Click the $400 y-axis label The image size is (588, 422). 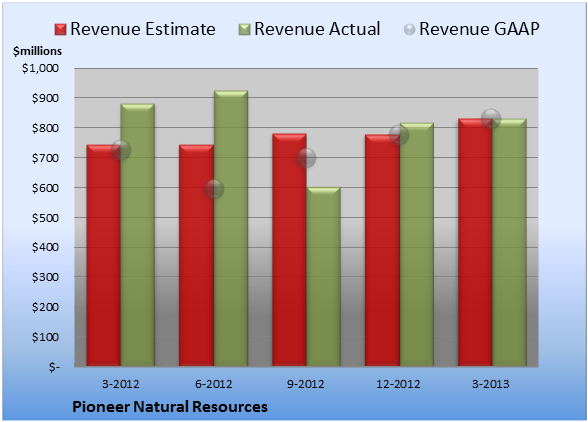tap(45, 248)
